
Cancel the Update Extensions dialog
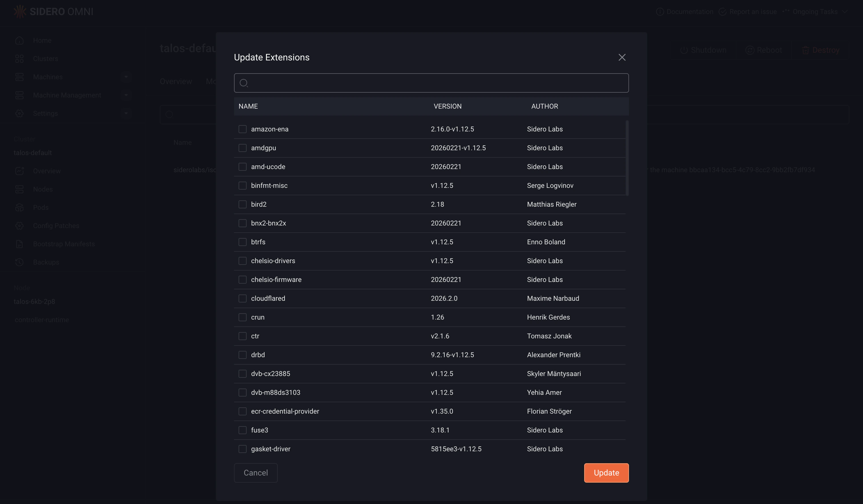tap(255, 473)
